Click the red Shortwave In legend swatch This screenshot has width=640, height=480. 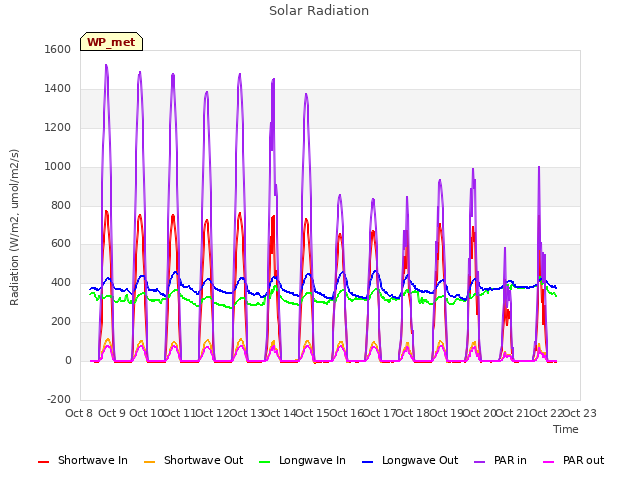coord(43,462)
